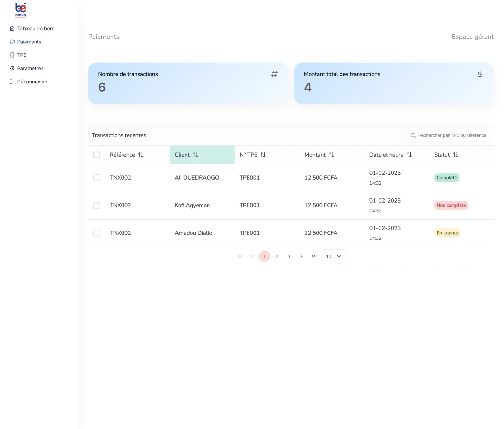Jump to last page with double-right arrows
This screenshot has height=429, width=504.
pos(313,256)
